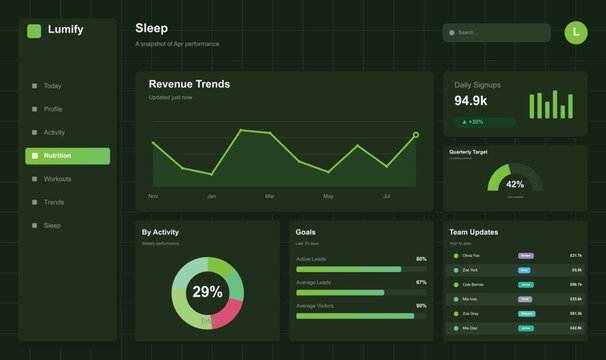Click the Mar label on chart axis
The width and height of the screenshot is (606, 360).
pos(270,196)
